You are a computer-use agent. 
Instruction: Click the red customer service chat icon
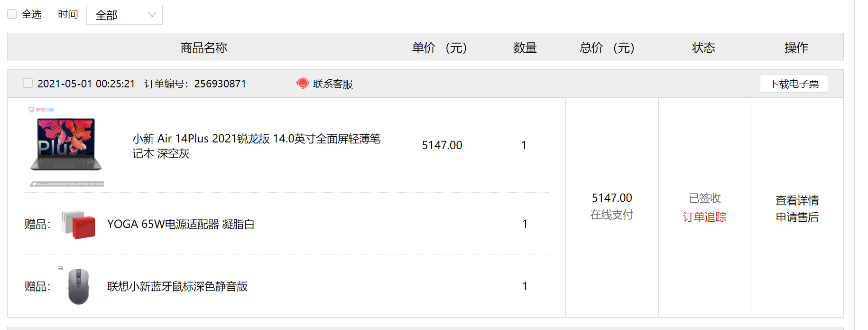[x=303, y=84]
